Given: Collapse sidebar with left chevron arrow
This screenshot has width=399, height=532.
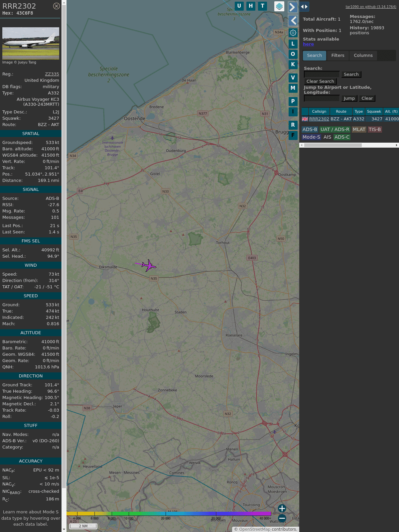Looking at the screenshot, I should (293, 21).
